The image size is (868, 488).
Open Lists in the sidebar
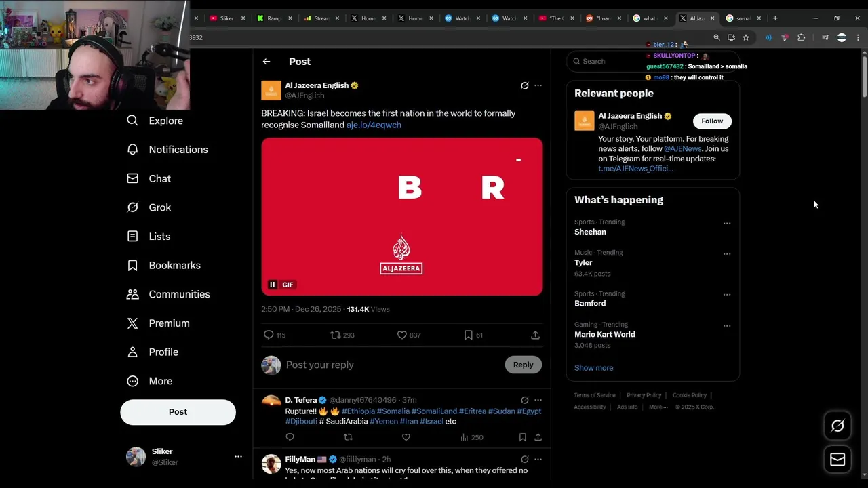point(149,237)
